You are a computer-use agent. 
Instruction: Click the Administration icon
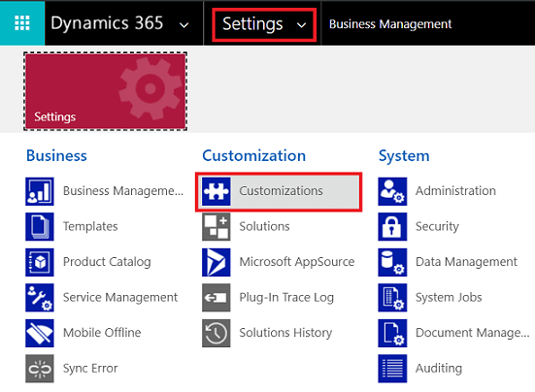(392, 191)
